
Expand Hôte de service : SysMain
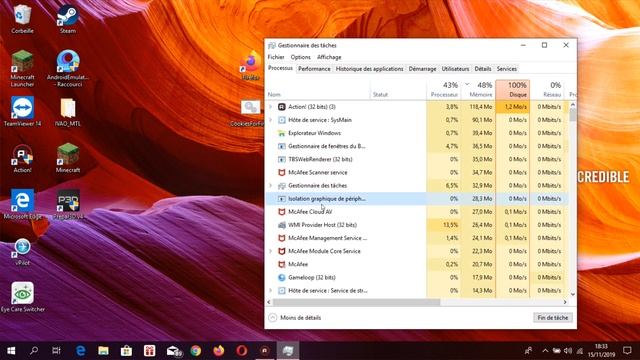point(270,120)
